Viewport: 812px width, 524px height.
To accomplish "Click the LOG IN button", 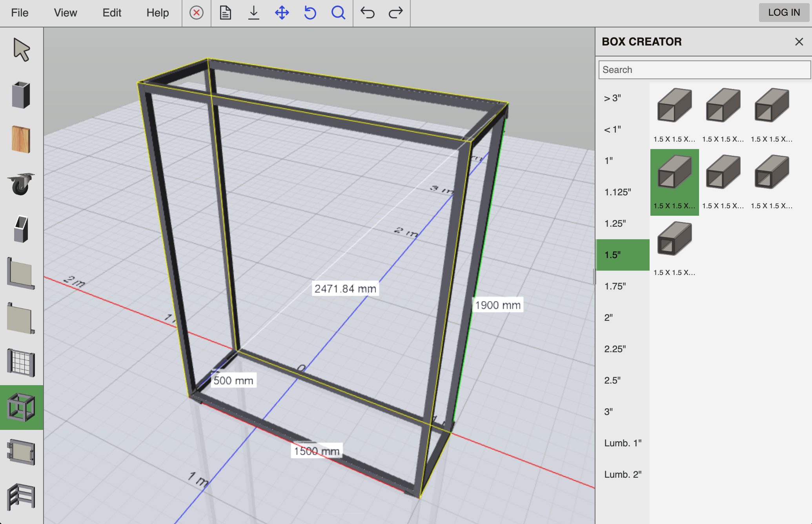I will [784, 12].
